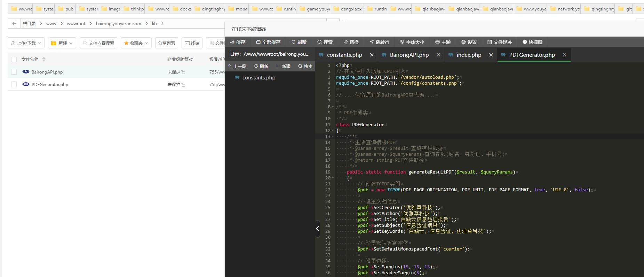Refresh the editor using toolbar refresh icon
The width and height of the screenshot is (644, 277).
tap(299, 42)
